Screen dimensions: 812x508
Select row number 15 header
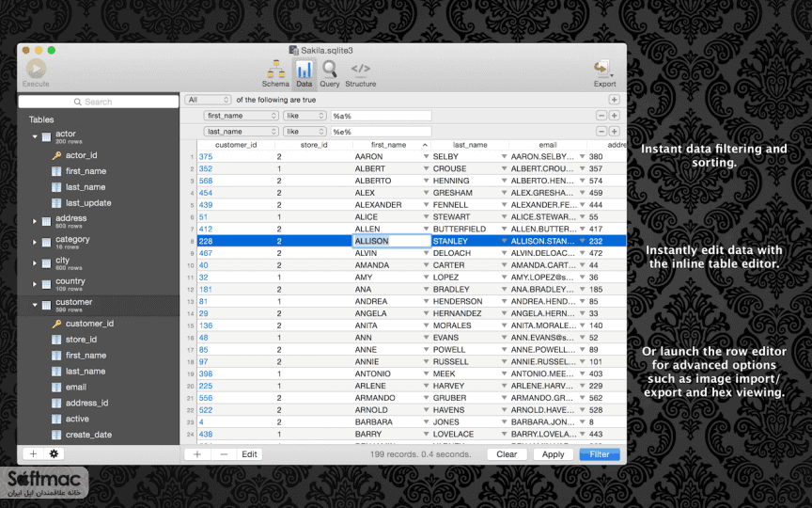[190, 325]
